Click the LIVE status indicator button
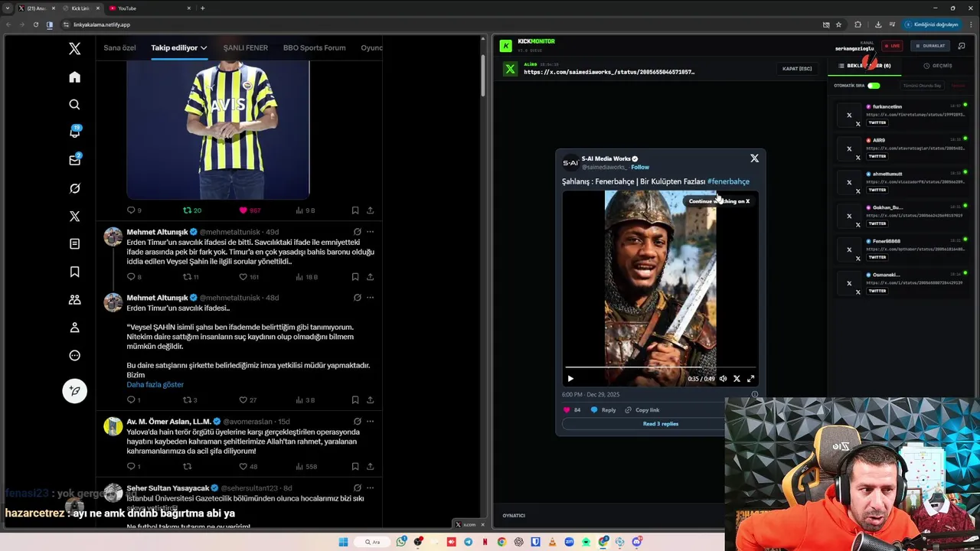980x551 pixels. [x=892, y=46]
